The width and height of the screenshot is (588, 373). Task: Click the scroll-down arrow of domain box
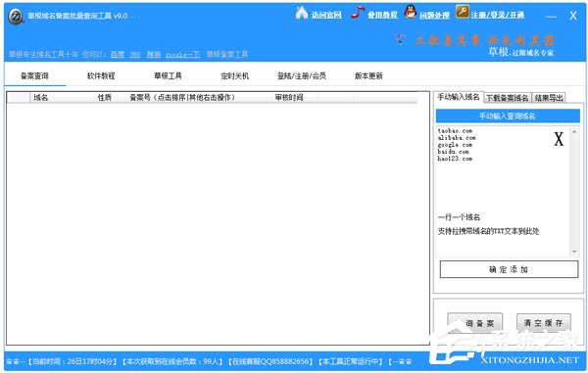click(x=574, y=252)
